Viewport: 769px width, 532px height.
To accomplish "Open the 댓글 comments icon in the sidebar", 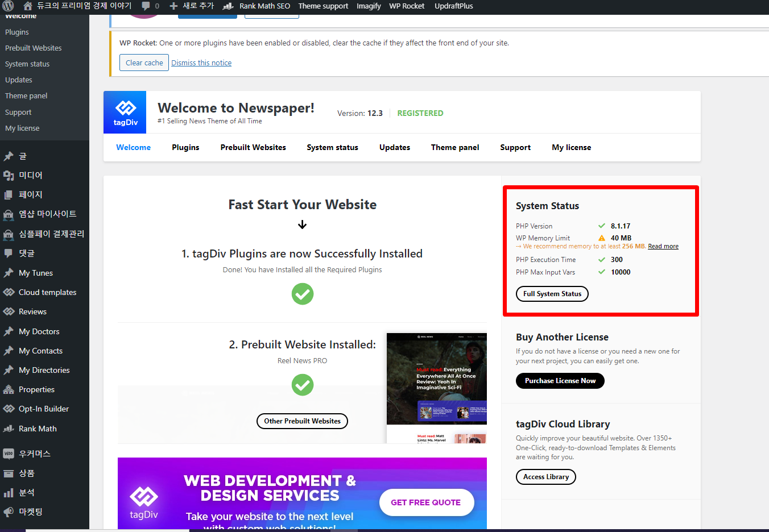I will point(9,253).
